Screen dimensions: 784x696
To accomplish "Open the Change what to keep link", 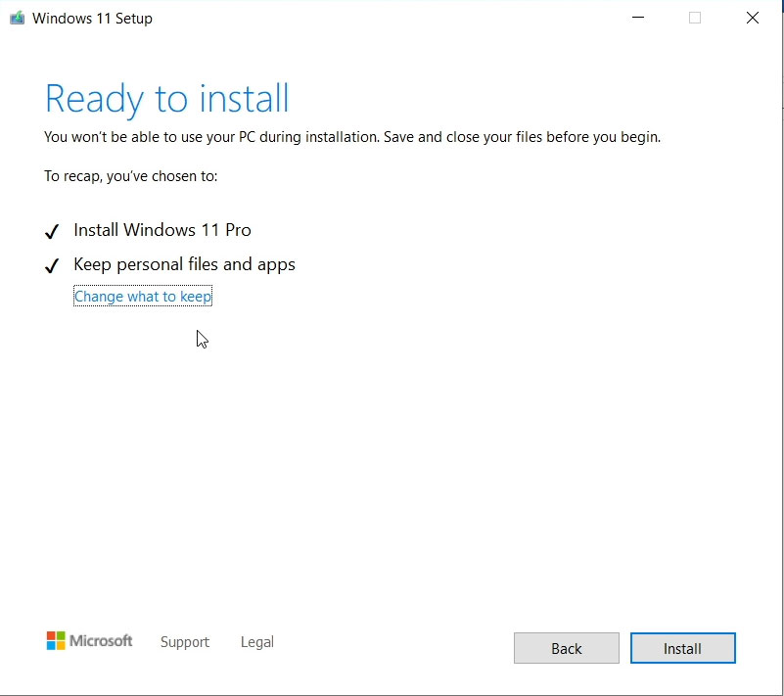I will (x=143, y=297).
